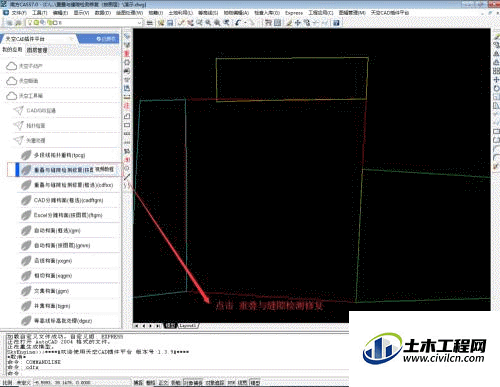This screenshot has width=500, height=387.
Task: Click the red 重 icon in left vertical toolbar
Action: 127,53
